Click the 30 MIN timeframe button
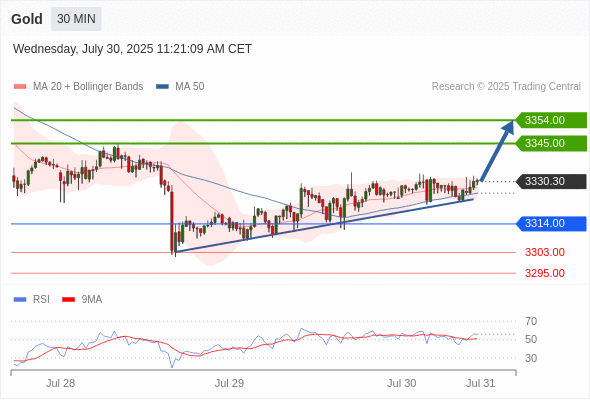590x400 pixels. [76, 19]
